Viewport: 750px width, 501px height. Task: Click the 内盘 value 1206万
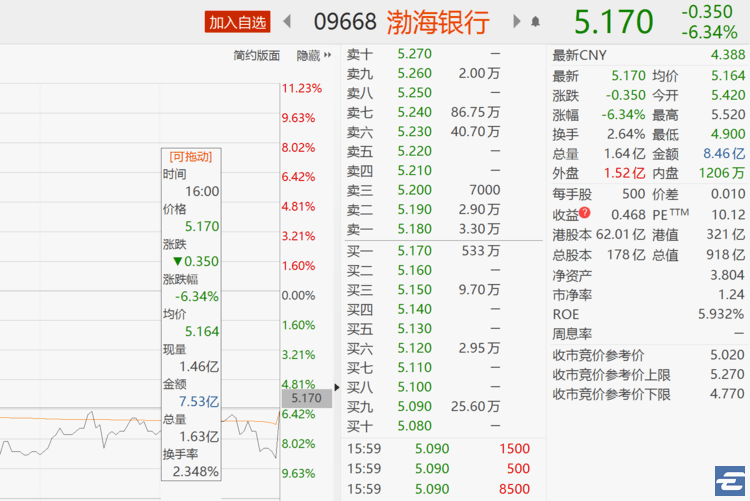point(722,173)
